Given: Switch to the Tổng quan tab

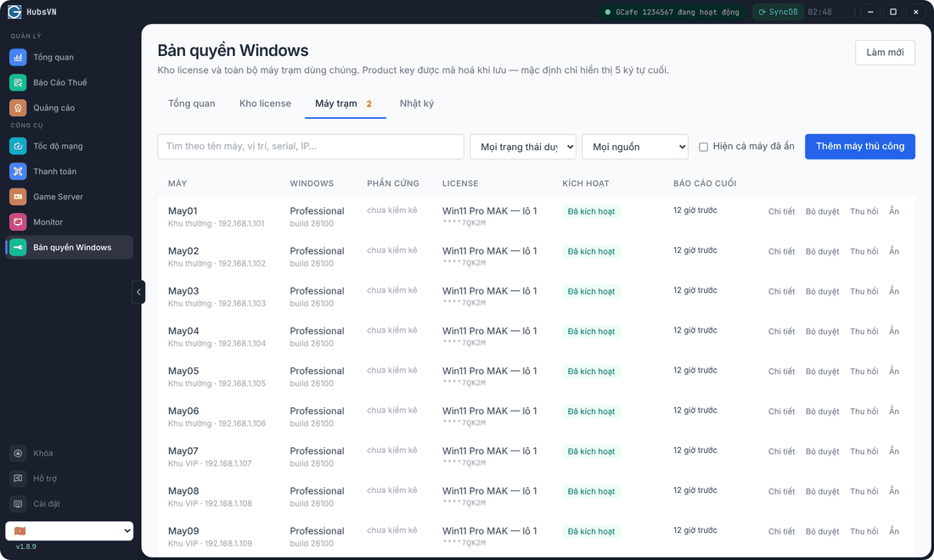Looking at the screenshot, I should click(x=192, y=104).
